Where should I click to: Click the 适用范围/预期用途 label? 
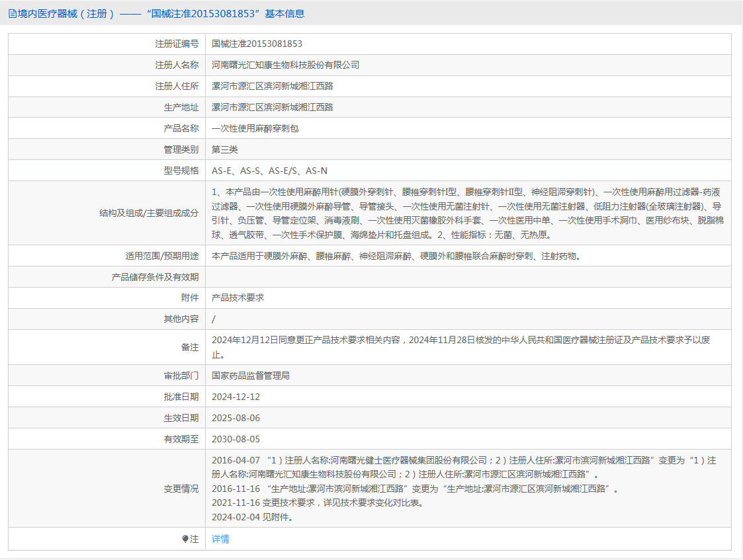(162, 256)
